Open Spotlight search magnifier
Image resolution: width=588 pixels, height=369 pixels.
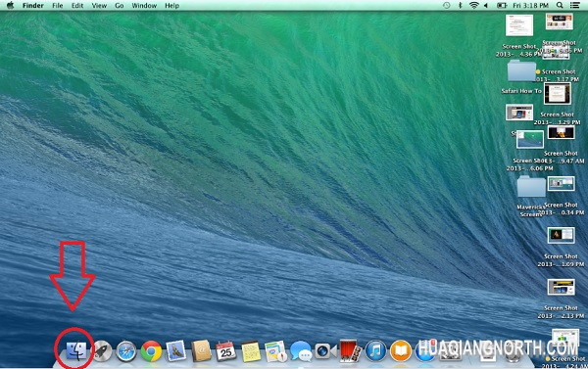[560, 5]
